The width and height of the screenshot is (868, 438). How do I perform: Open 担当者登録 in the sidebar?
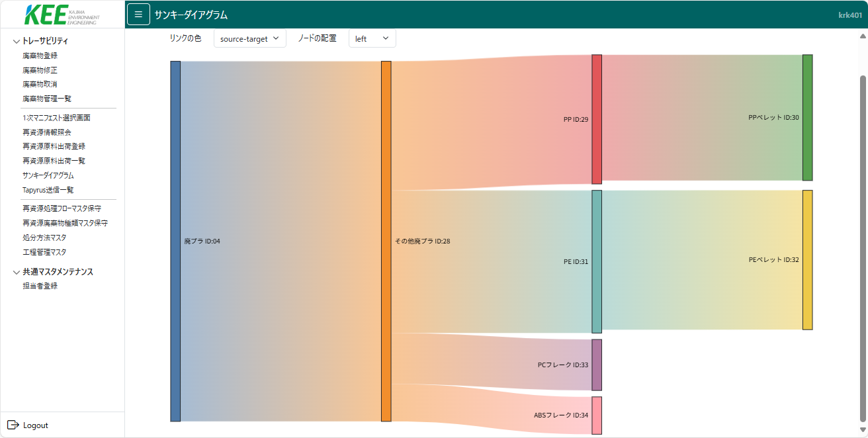[40, 286]
